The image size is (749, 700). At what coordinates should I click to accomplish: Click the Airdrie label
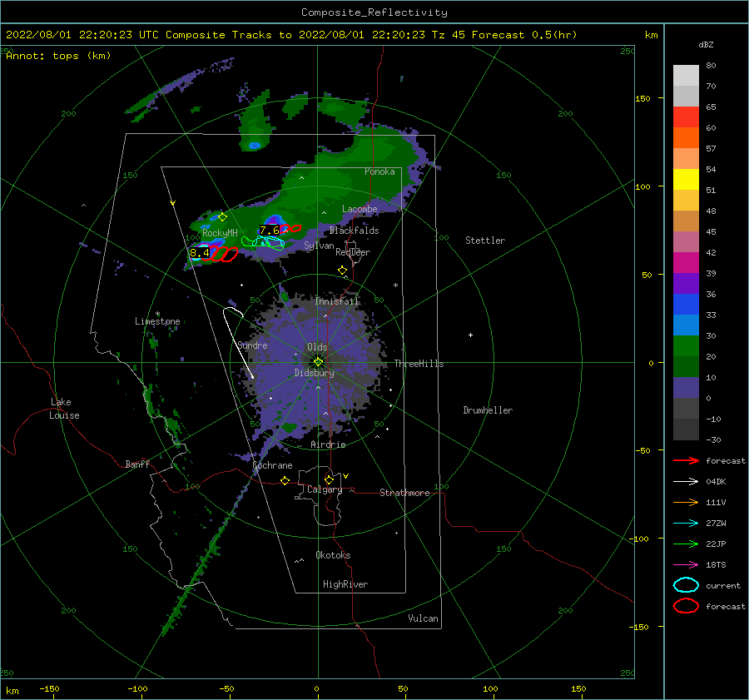point(328,444)
